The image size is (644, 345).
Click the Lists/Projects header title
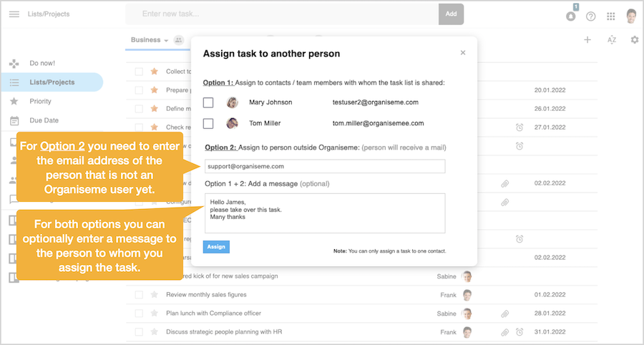click(x=49, y=14)
